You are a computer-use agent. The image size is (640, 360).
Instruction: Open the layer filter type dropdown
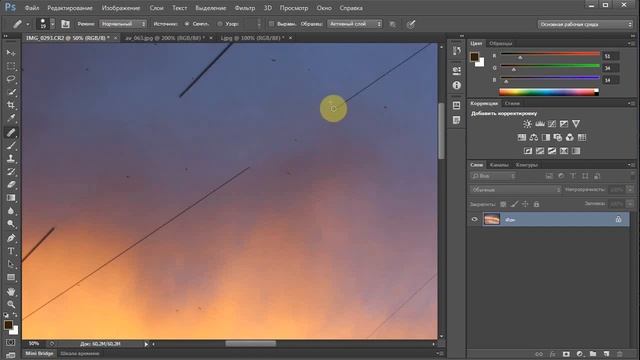(x=493, y=176)
